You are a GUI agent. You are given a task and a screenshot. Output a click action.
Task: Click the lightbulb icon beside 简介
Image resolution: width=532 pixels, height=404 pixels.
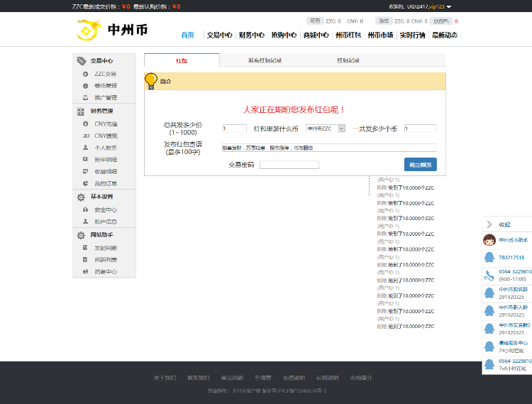(x=151, y=81)
